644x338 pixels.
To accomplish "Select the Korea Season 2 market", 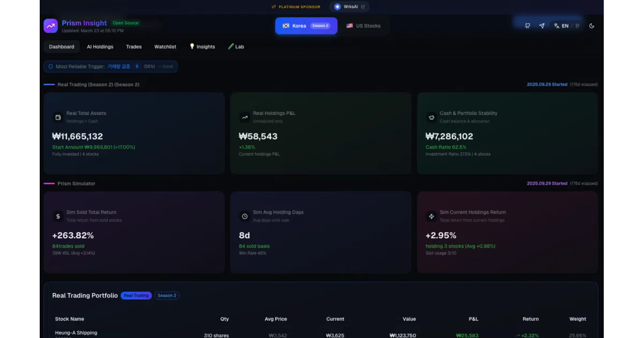I will pyautogui.click(x=306, y=26).
